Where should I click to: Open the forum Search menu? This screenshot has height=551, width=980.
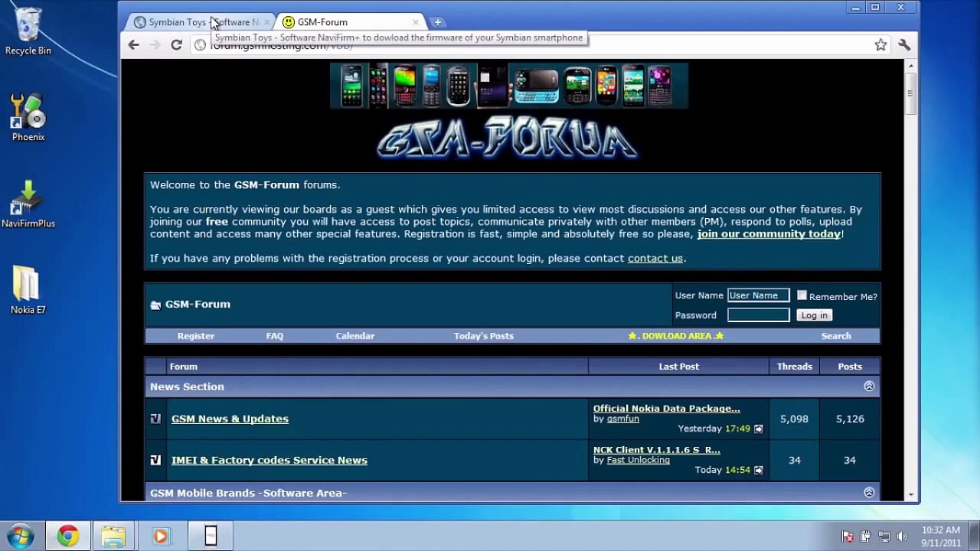click(x=836, y=336)
